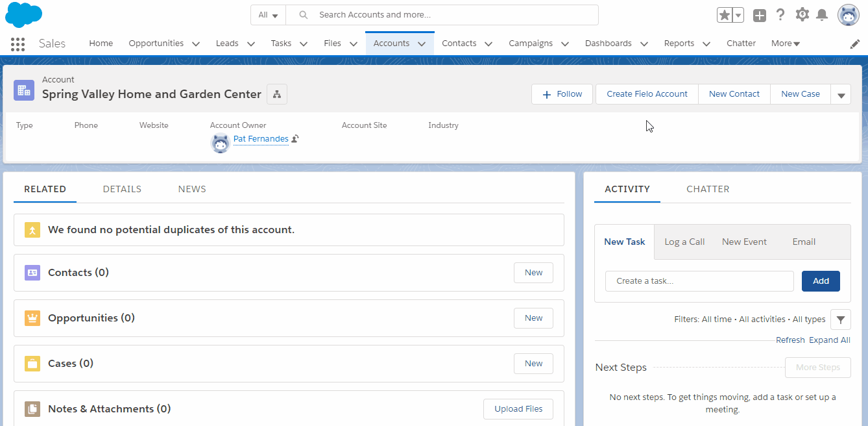Screen dimensions: 868x426
Task: Open the Reports nav tab
Action: [679, 44]
